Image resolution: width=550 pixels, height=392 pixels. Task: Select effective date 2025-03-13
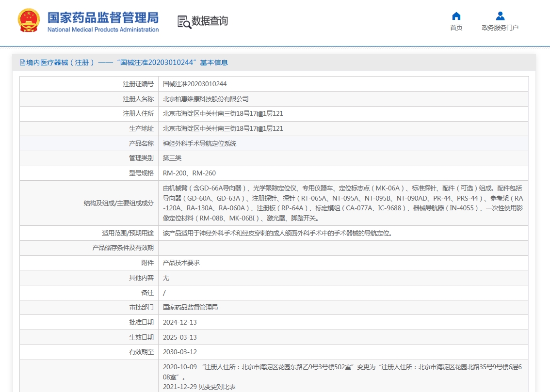[179, 338]
